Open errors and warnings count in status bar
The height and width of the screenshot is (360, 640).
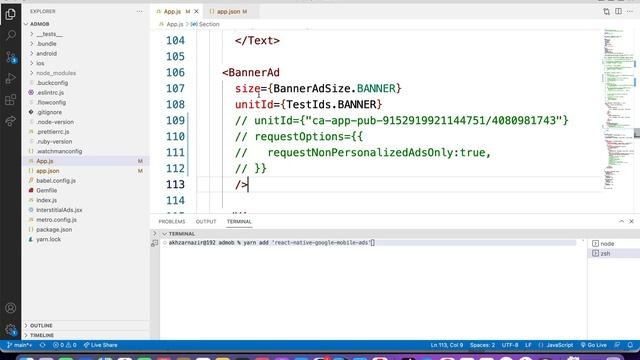[x=64, y=345]
